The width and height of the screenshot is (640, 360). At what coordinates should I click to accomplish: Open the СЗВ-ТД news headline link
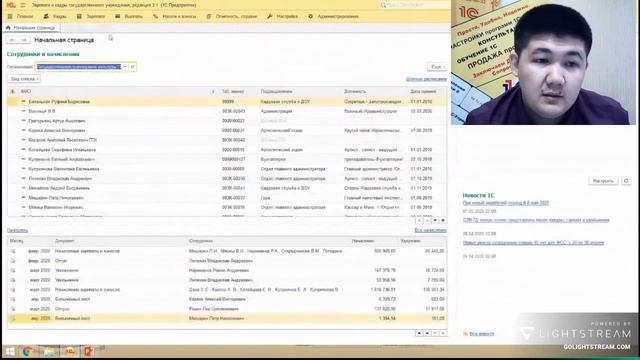click(536, 220)
